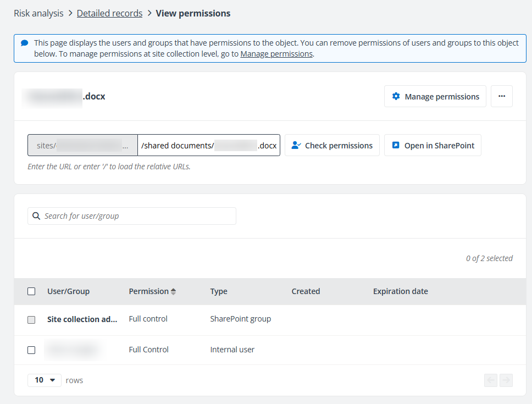Click the previous page arrow below the table
This screenshot has height=404, width=532.
coord(490,380)
